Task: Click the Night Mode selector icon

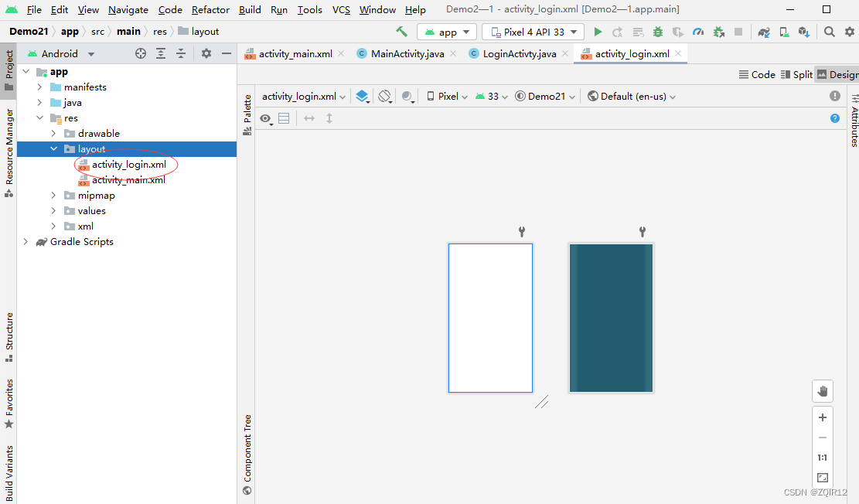Action: coord(407,97)
